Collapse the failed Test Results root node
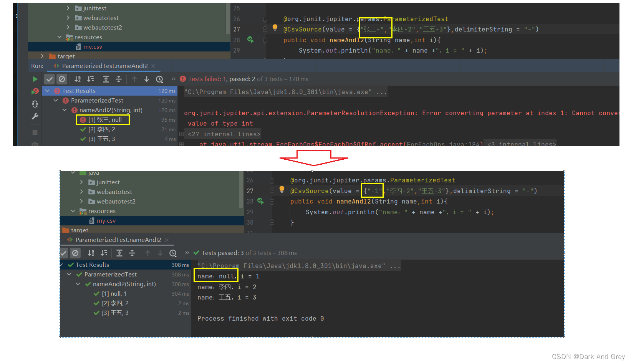Image resolution: width=631 pixels, height=364 pixels. [x=47, y=91]
